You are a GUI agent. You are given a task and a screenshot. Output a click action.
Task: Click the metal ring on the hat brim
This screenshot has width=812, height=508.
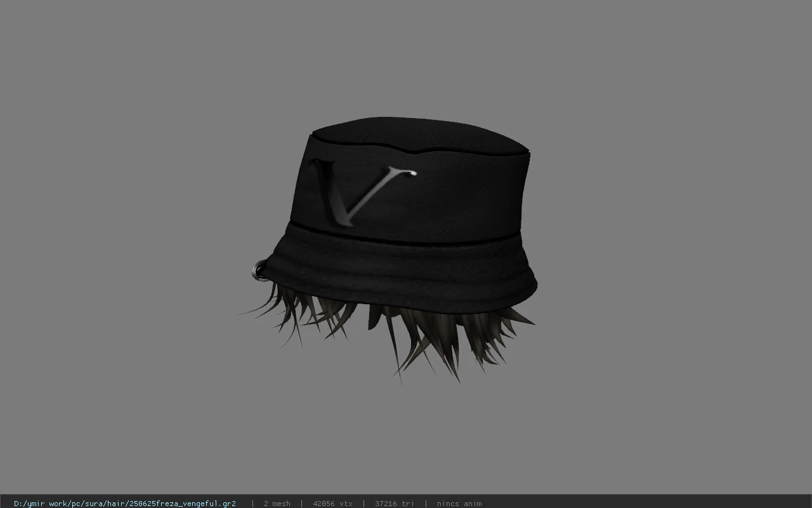pos(258,271)
